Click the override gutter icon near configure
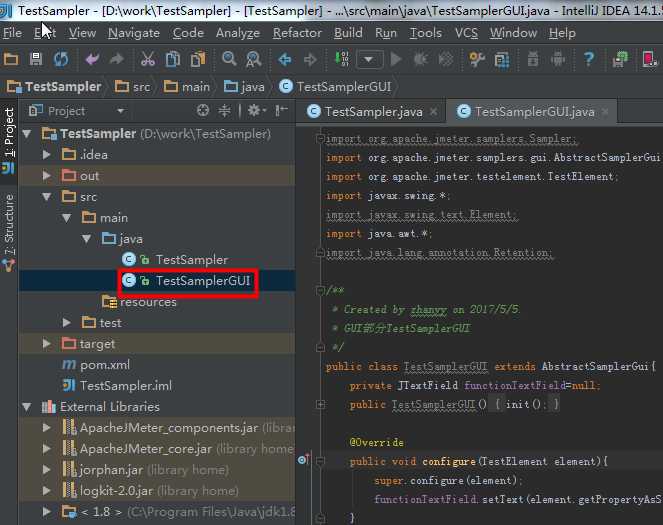 pos(303,459)
